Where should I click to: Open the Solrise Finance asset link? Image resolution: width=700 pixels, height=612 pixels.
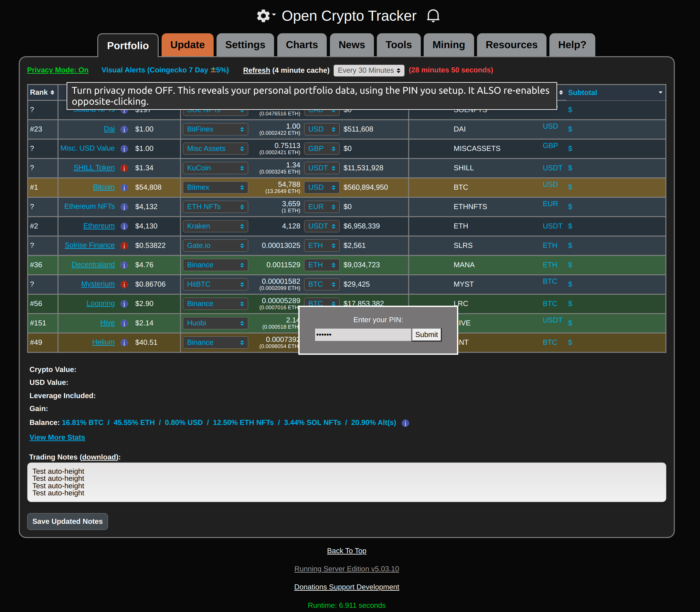(x=90, y=245)
